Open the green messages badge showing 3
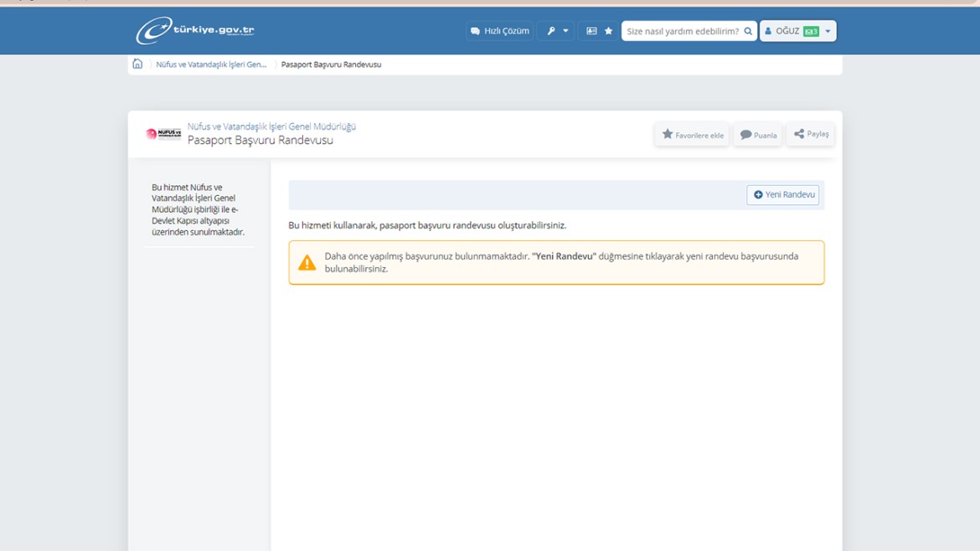This screenshot has height=551, width=980. pyautogui.click(x=811, y=31)
